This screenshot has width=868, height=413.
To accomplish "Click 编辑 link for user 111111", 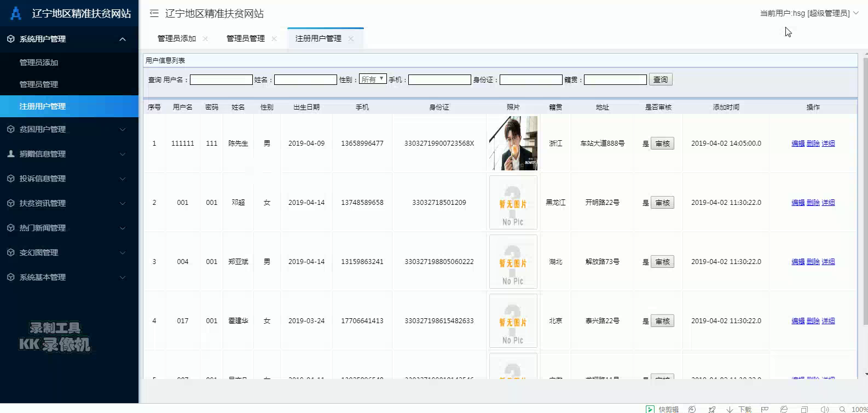I will click(x=798, y=144).
